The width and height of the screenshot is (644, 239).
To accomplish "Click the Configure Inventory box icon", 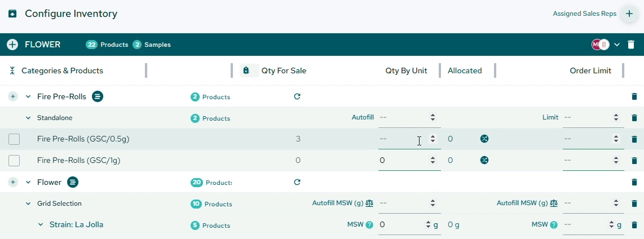I will (x=13, y=14).
